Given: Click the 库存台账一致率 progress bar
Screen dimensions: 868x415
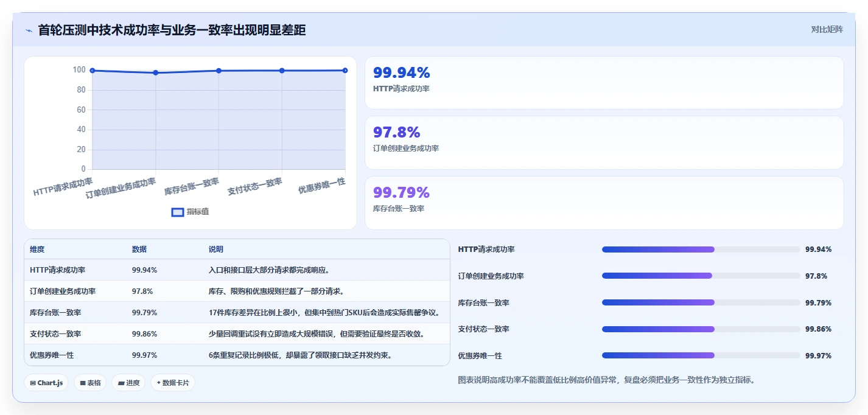Looking at the screenshot, I should (x=701, y=302).
